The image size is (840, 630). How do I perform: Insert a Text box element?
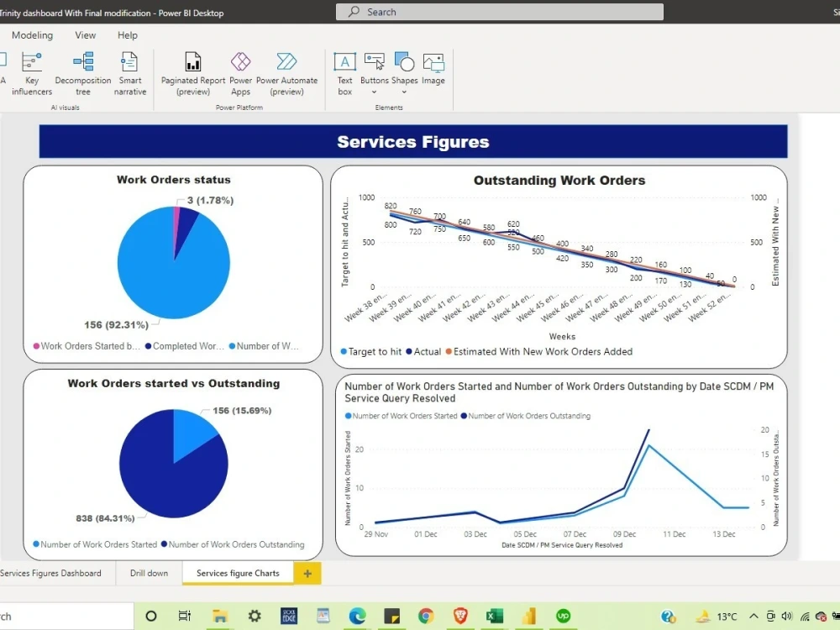pos(344,74)
